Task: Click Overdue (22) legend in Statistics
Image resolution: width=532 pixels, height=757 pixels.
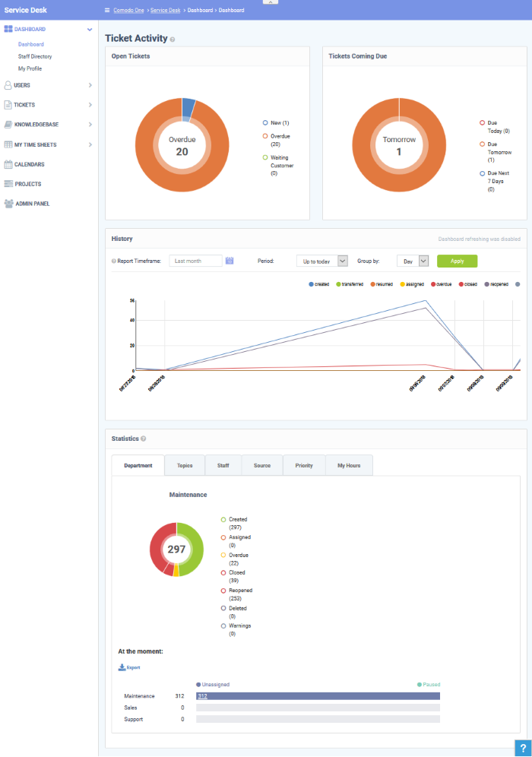Action: point(235,559)
